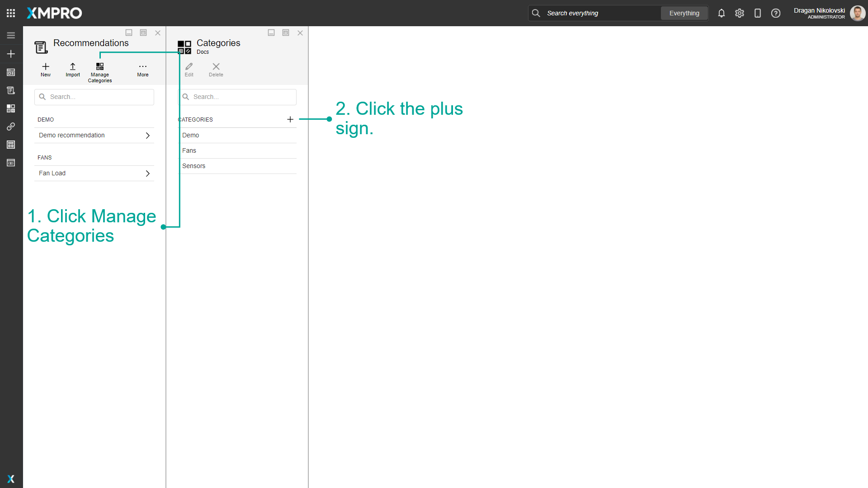Screen dimensions: 868x488
Task: Click the user avatar picture
Action: click(858, 13)
